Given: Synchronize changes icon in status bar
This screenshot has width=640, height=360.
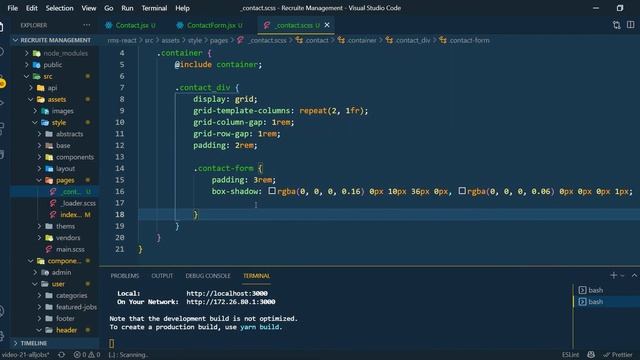Looking at the screenshot, I should 62,355.
